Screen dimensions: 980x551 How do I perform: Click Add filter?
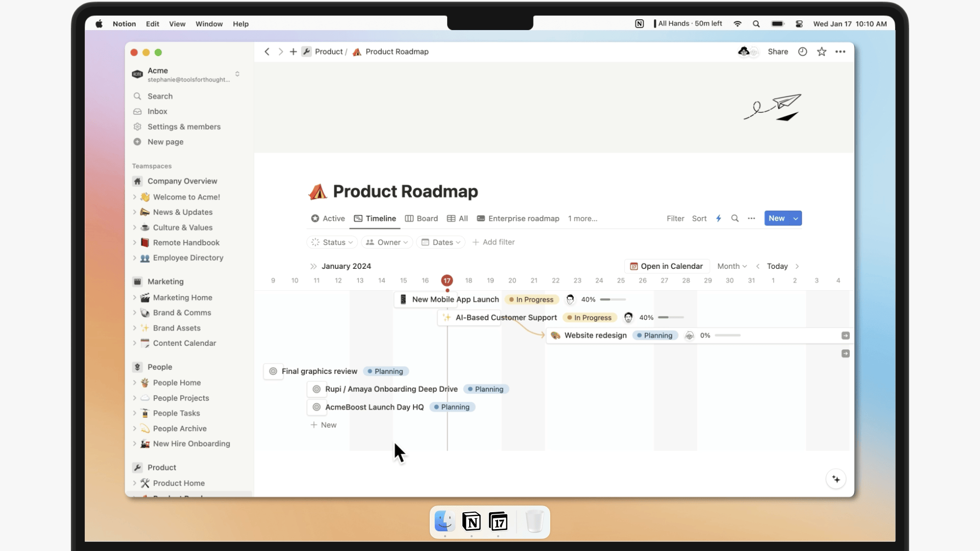tap(493, 242)
